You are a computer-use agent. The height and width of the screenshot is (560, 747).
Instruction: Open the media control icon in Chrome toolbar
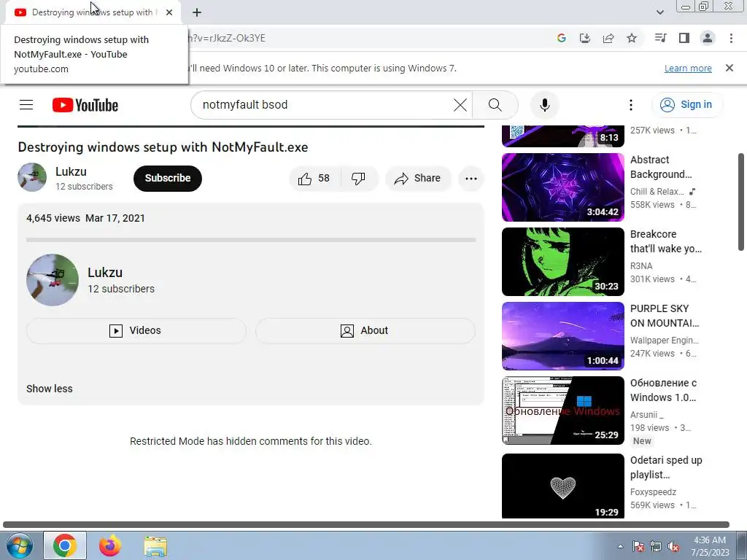[660, 38]
